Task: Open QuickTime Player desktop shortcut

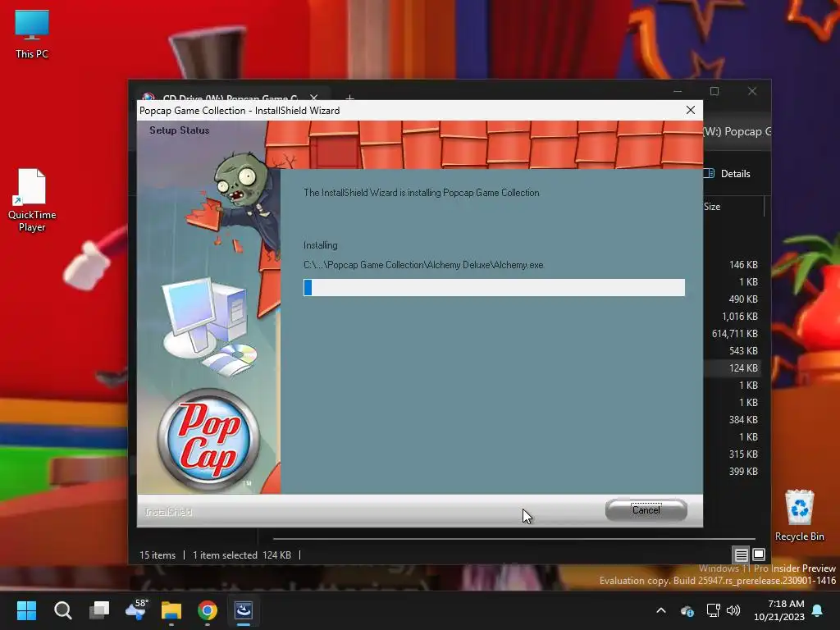Action: (x=32, y=200)
